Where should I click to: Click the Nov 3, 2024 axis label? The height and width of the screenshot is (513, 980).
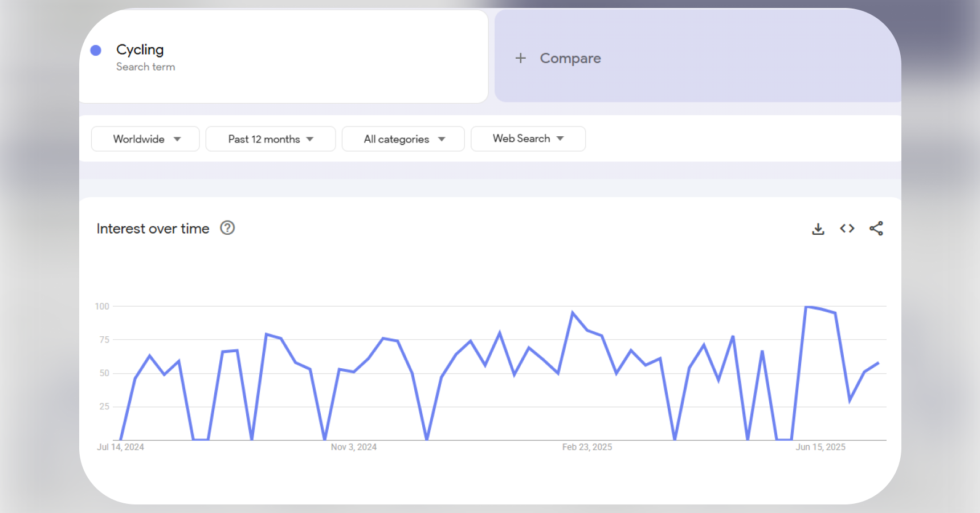tap(353, 447)
